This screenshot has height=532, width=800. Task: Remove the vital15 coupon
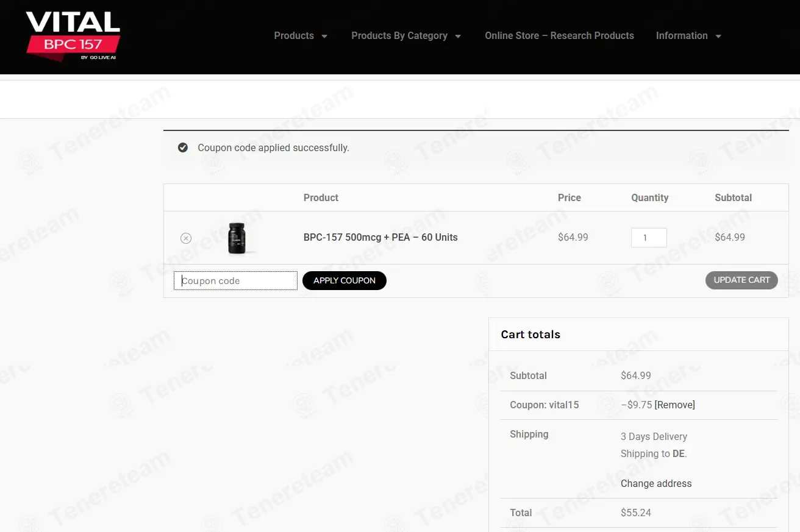[x=674, y=405]
